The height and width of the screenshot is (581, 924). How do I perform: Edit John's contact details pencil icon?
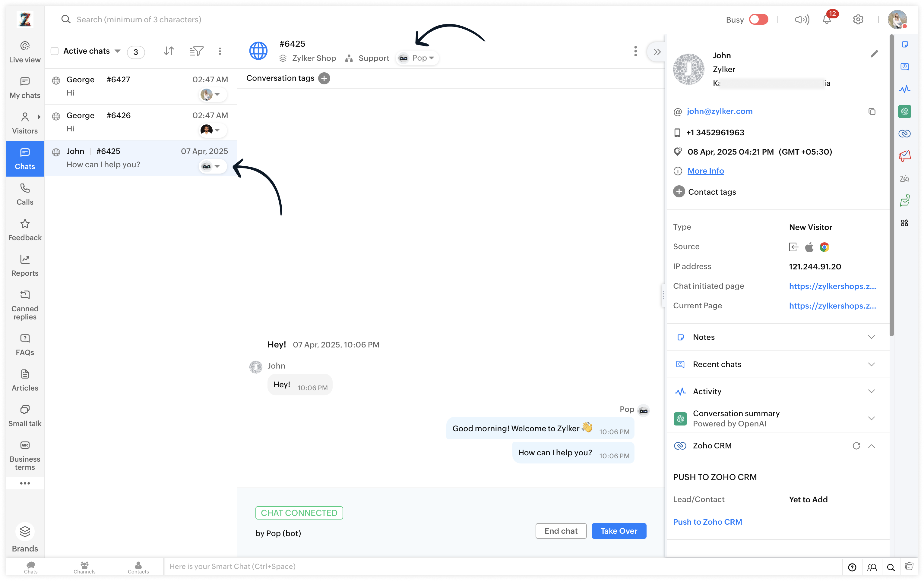point(874,54)
